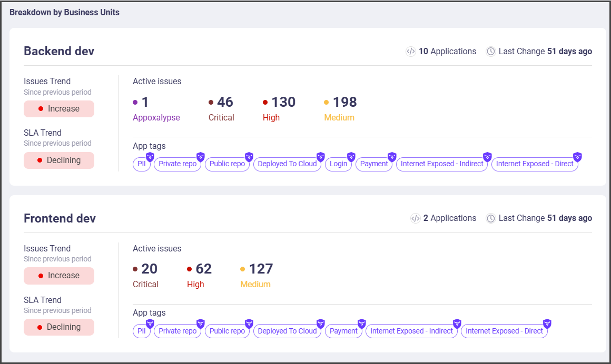The image size is (611, 364).
Task: Click shield badge on Frontend dev Payment tag
Action: [x=361, y=323]
